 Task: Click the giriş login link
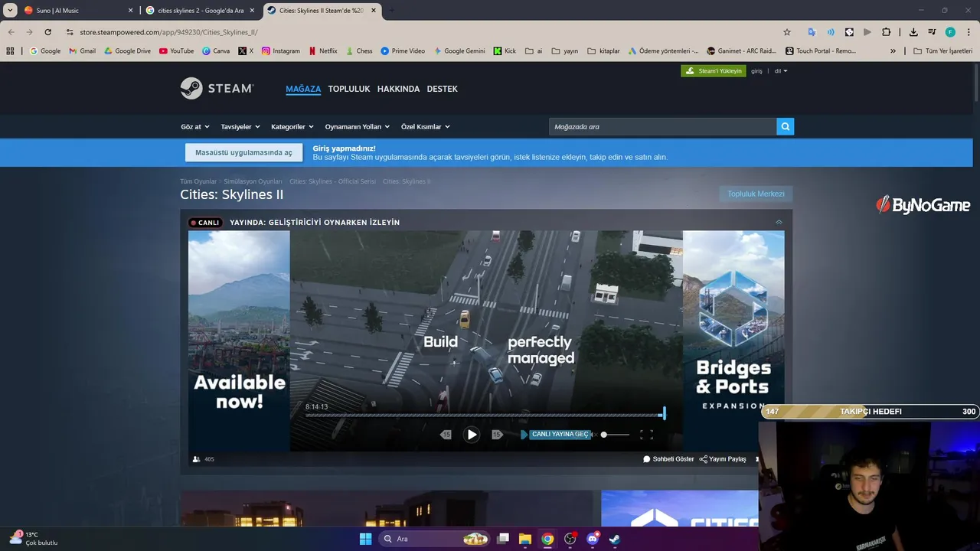pyautogui.click(x=756, y=71)
